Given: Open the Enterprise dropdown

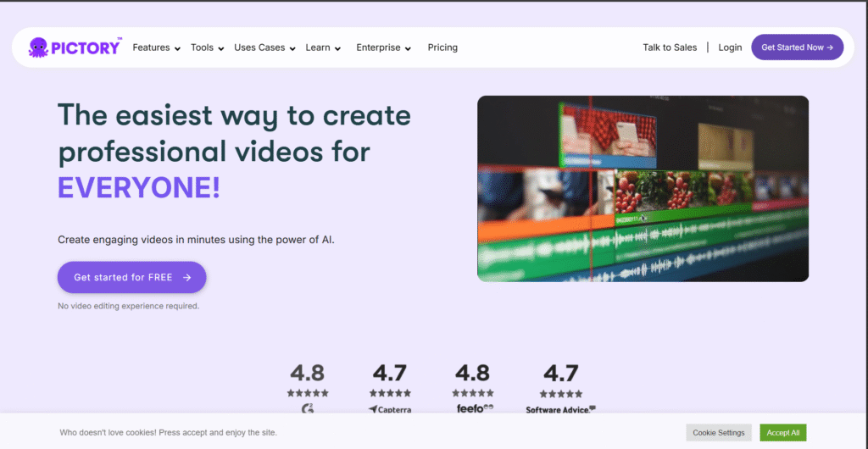Looking at the screenshot, I should 384,47.
